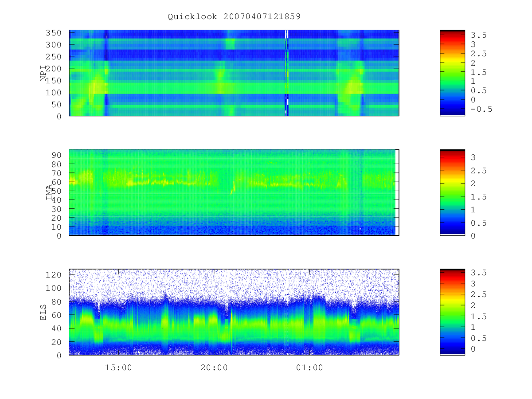Click the 15:00 time axis label
The width and height of the screenshot is (532, 399).
click(x=118, y=368)
